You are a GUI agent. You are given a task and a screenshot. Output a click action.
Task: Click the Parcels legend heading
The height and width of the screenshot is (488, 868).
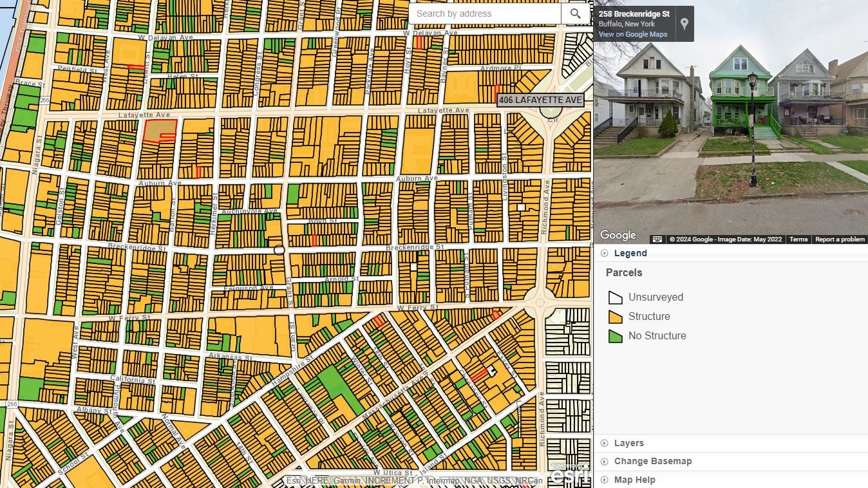pyautogui.click(x=623, y=272)
